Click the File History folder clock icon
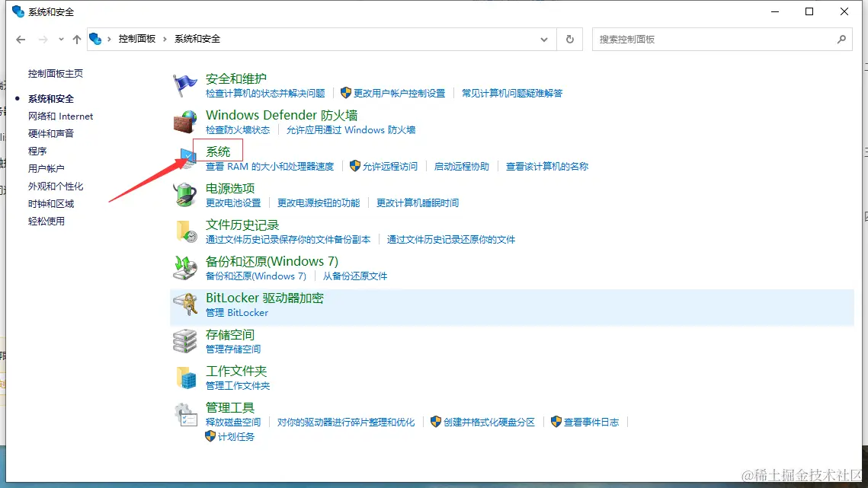The image size is (868, 488). tap(186, 231)
